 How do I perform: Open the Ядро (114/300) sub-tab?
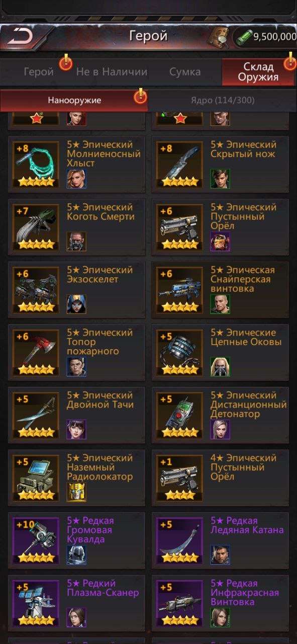tap(222, 100)
